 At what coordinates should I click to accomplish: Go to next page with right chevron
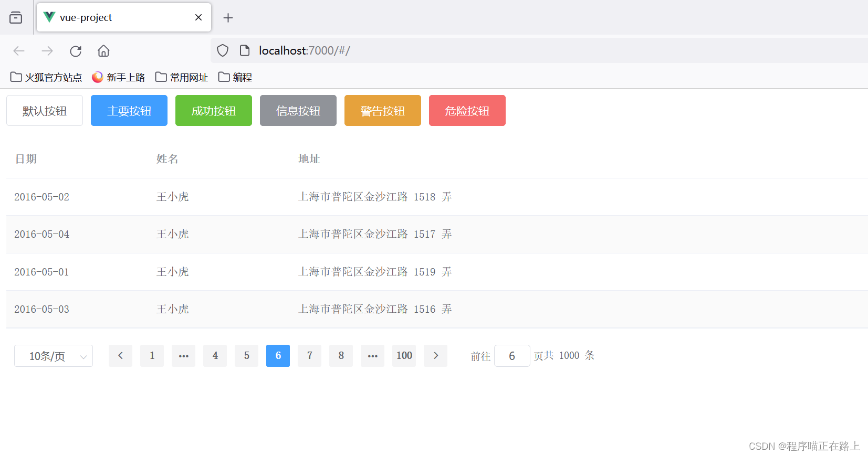coord(435,356)
